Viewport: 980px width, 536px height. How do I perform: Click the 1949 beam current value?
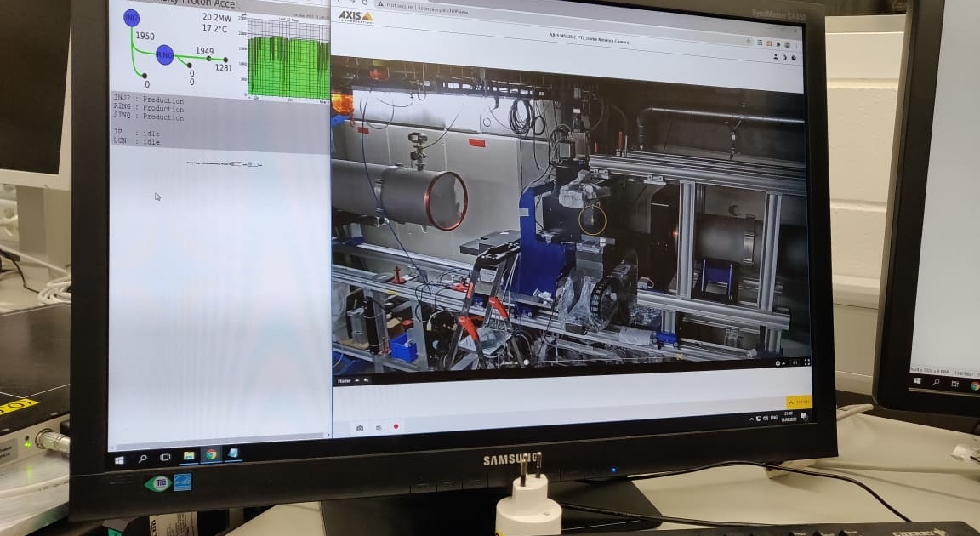pos(204,50)
